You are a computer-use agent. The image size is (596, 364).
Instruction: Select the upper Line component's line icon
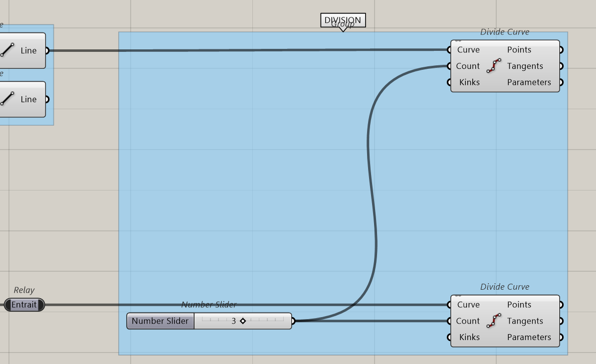click(7, 50)
